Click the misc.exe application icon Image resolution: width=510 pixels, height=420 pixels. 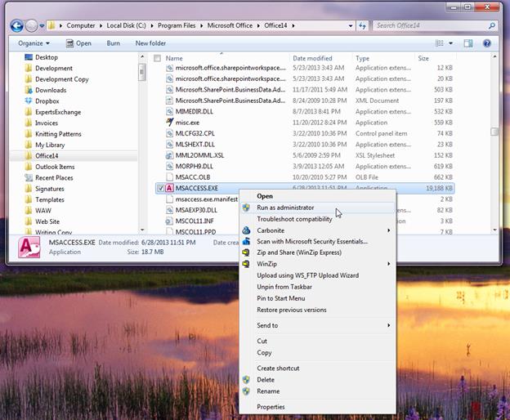(x=169, y=123)
